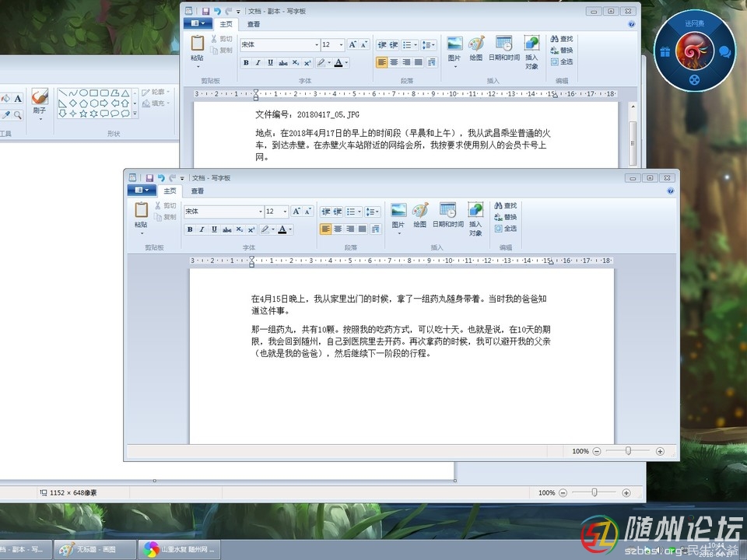Select the text tool (A) in Paint
The image size is (747, 560).
pos(17,99)
